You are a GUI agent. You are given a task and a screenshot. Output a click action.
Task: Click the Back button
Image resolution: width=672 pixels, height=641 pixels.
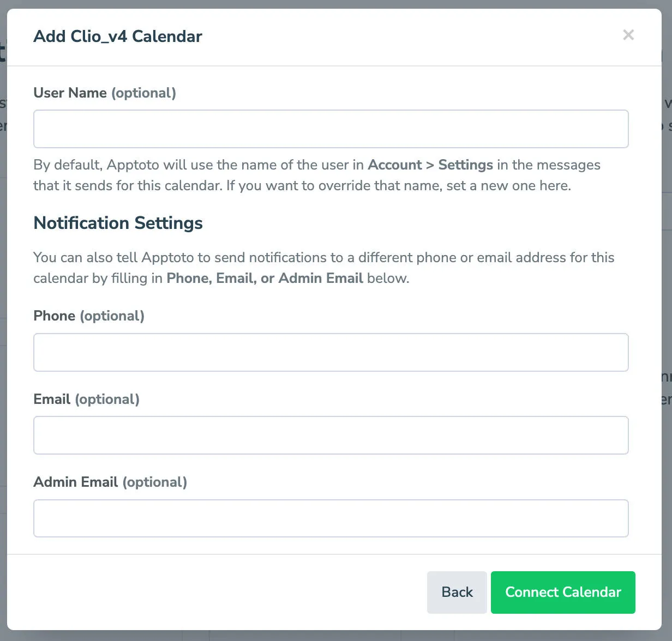[x=457, y=592]
